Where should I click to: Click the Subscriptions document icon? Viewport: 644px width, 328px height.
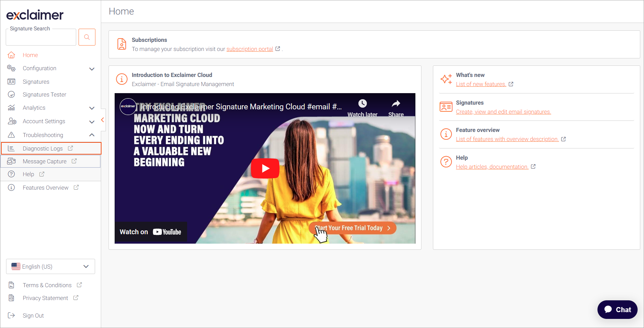[122, 44]
